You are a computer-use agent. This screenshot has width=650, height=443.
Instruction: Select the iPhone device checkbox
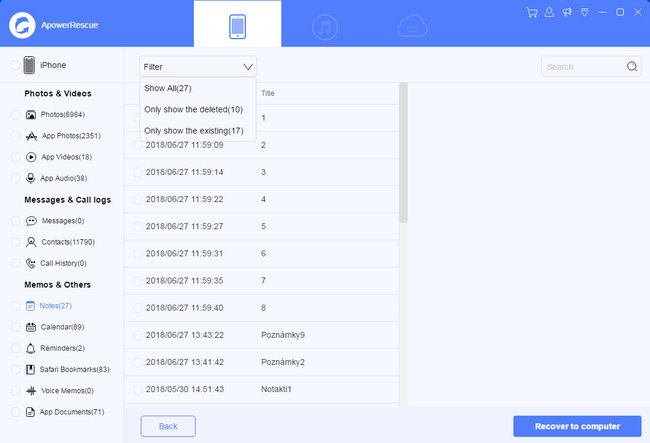click(x=15, y=65)
